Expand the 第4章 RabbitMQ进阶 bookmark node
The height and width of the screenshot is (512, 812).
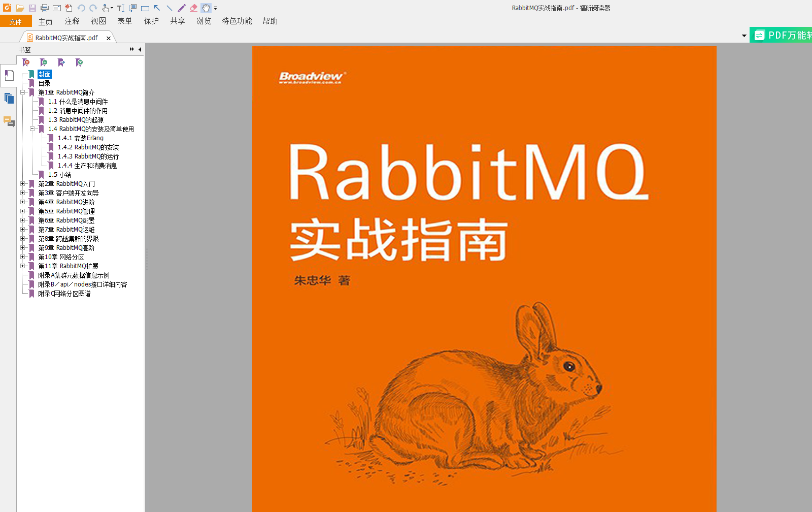[x=22, y=202]
